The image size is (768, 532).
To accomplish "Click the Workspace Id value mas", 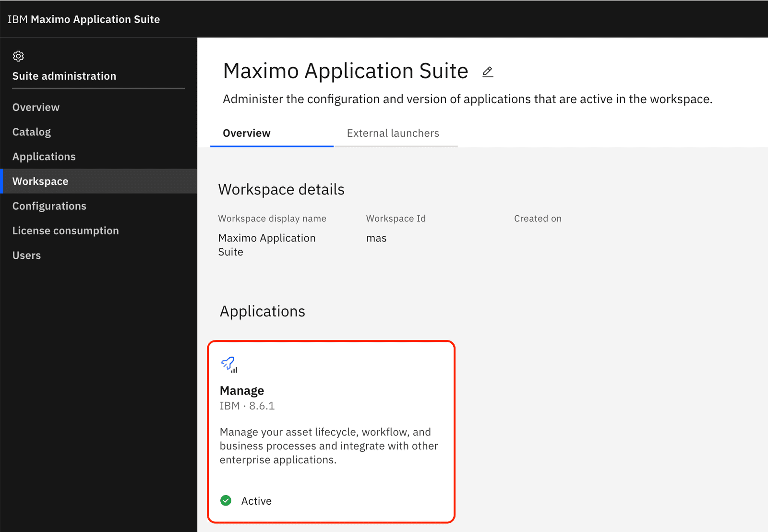I will point(376,238).
